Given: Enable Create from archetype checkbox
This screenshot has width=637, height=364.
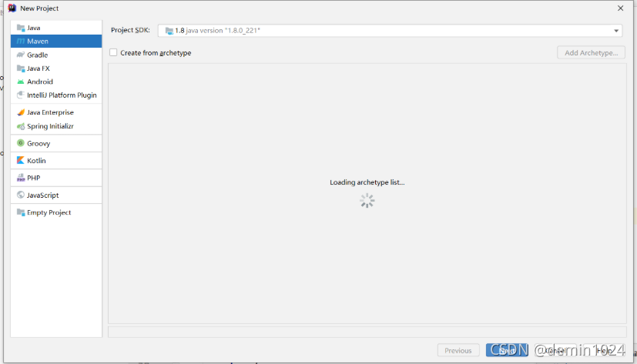Looking at the screenshot, I should pos(113,52).
